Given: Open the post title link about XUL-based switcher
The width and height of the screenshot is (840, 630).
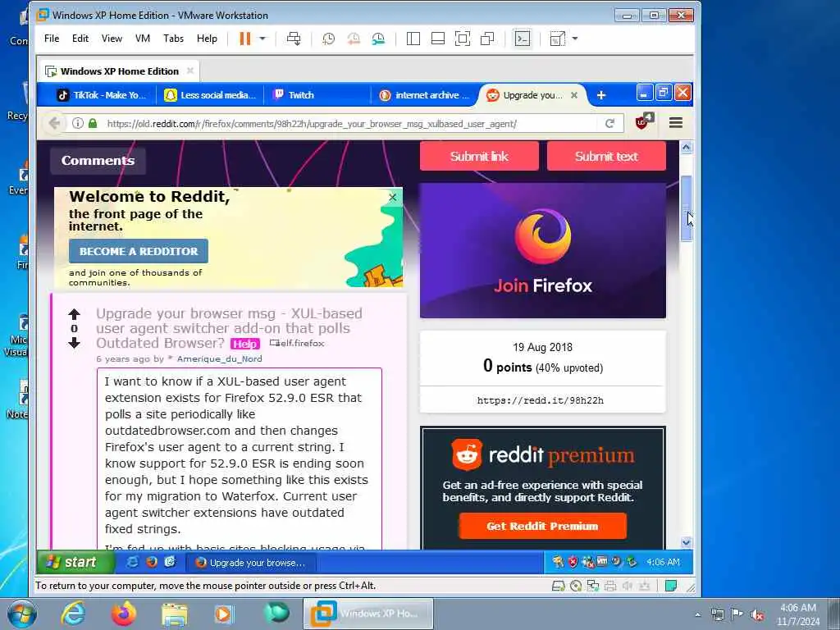Looking at the screenshot, I should coord(230,328).
